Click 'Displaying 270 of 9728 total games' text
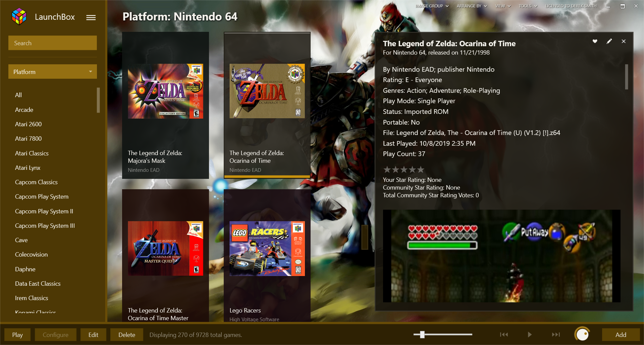 tap(196, 335)
